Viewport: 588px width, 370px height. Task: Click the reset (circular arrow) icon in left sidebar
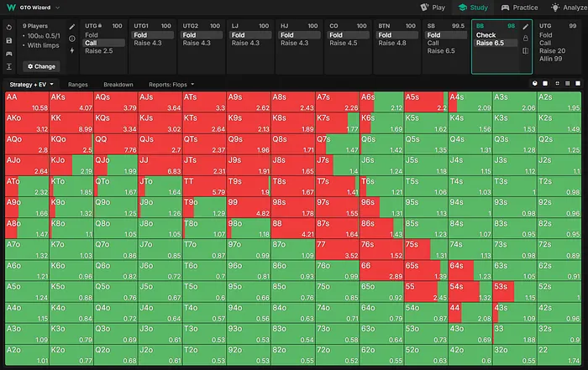pos(8,26)
